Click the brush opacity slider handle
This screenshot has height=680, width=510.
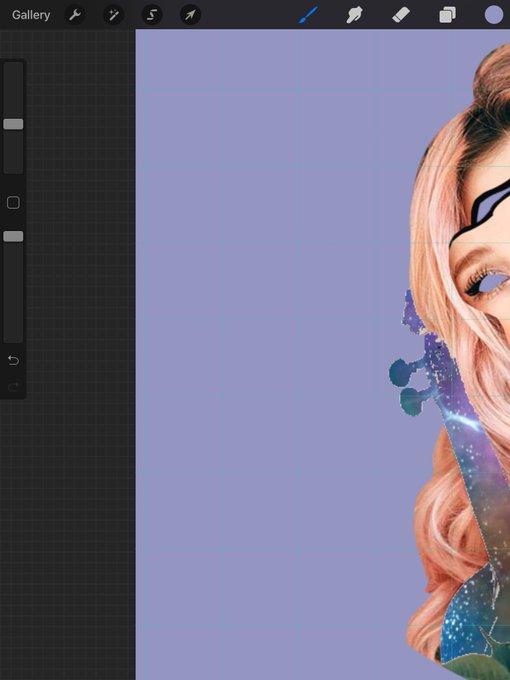tap(13, 236)
